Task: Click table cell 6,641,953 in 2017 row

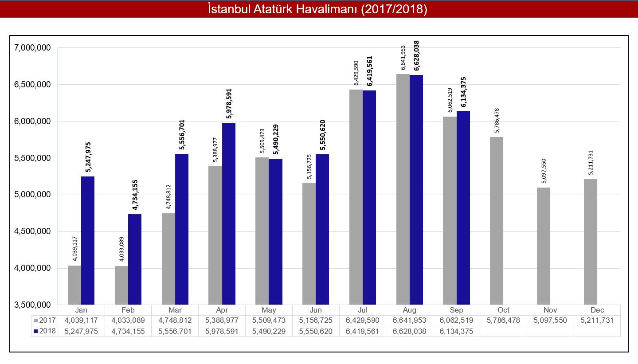Action: coord(410,321)
